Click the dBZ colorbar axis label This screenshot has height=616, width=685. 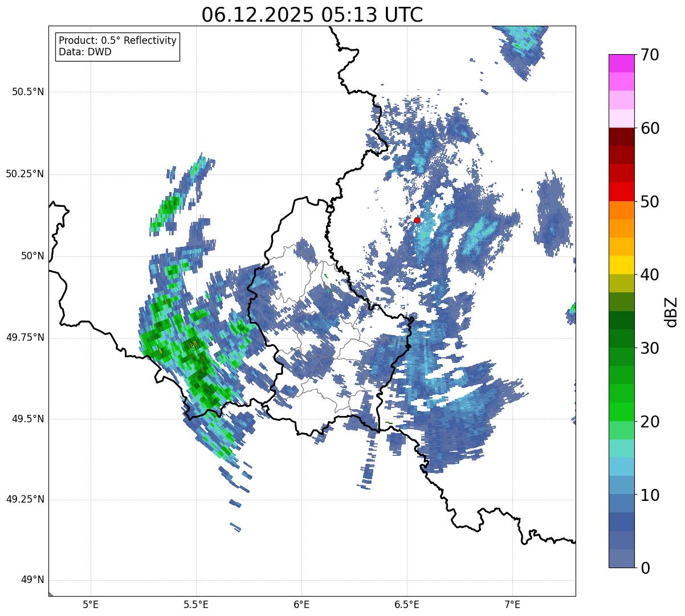click(x=671, y=311)
